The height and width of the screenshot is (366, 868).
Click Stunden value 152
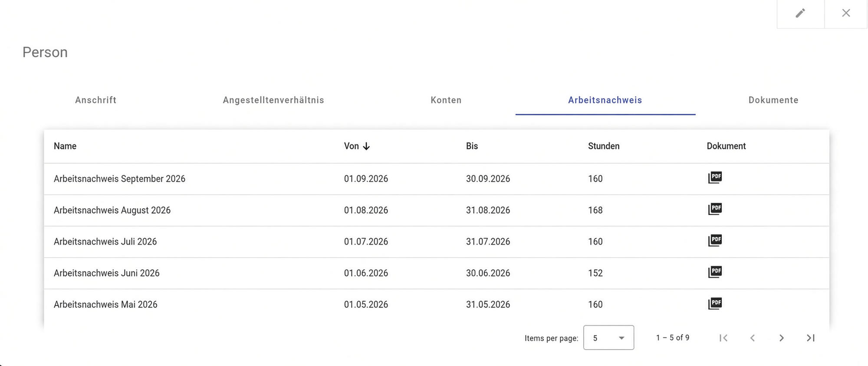pyautogui.click(x=595, y=273)
